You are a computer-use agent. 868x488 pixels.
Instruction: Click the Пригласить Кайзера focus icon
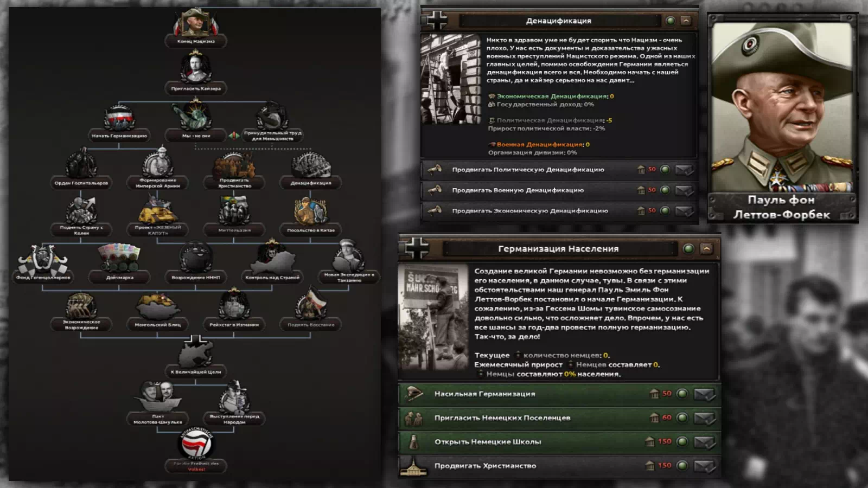click(196, 68)
